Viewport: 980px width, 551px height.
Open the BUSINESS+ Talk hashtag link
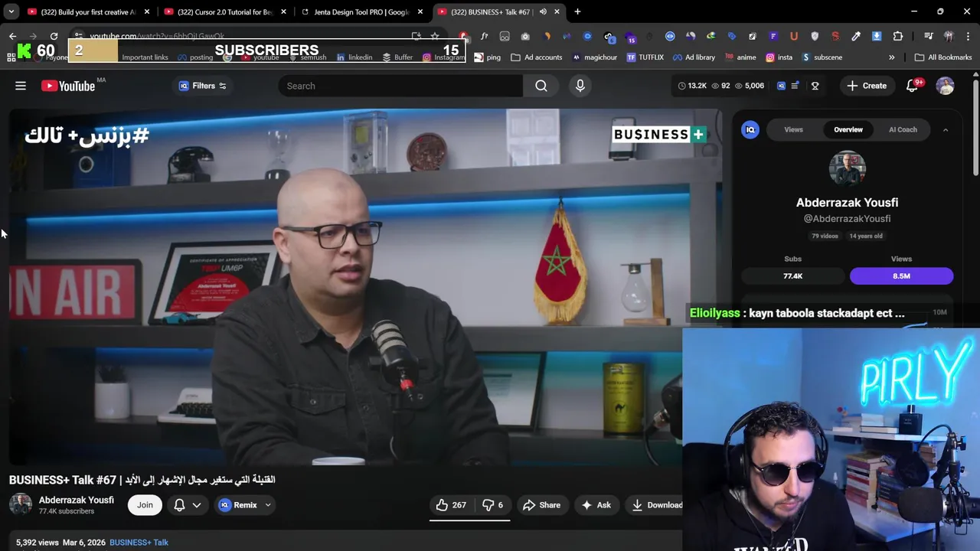click(139, 543)
